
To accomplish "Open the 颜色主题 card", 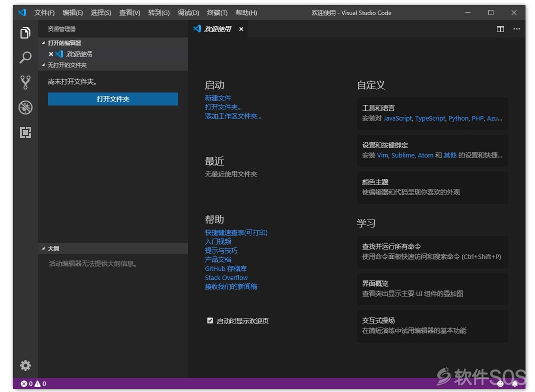I will click(432, 187).
